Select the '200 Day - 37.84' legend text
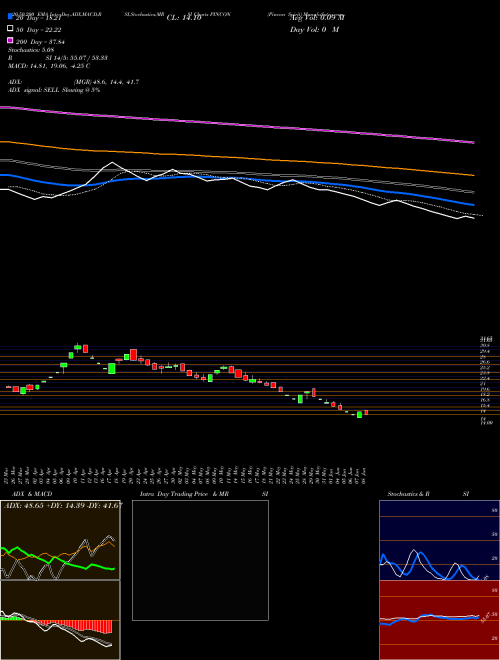The height and width of the screenshot is (660, 500). coord(39,42)
